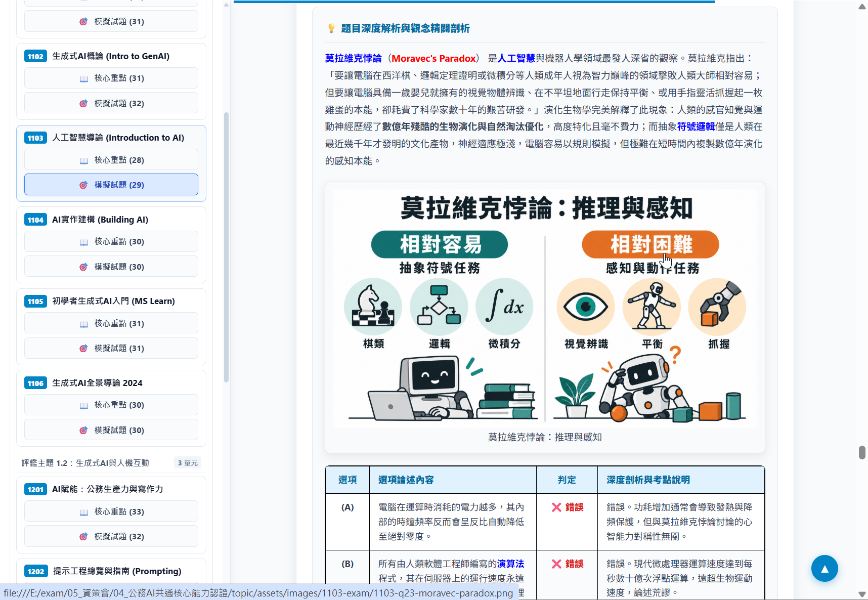The width and height of the screenshot is (868, 600).
Task: Click the page scrollbar up arrow
Action: [x=862, y=7]
